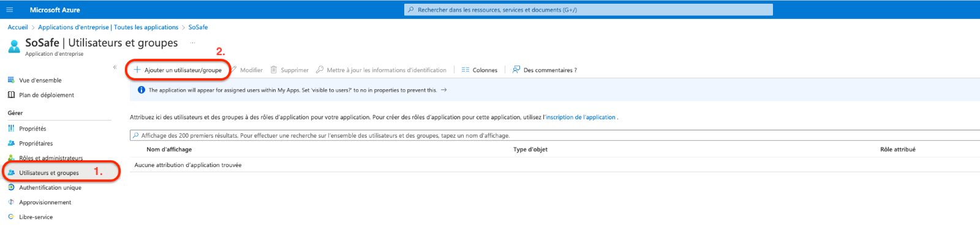Click the Authentification unique icon
The width and height of the screenshot is (980, 227).
click(x=11, y=187)
